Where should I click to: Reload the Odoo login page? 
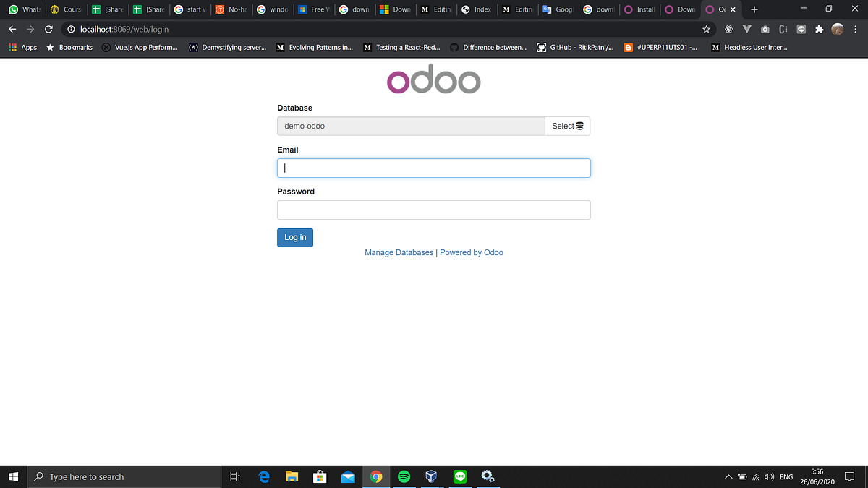(x=48, y=30)
